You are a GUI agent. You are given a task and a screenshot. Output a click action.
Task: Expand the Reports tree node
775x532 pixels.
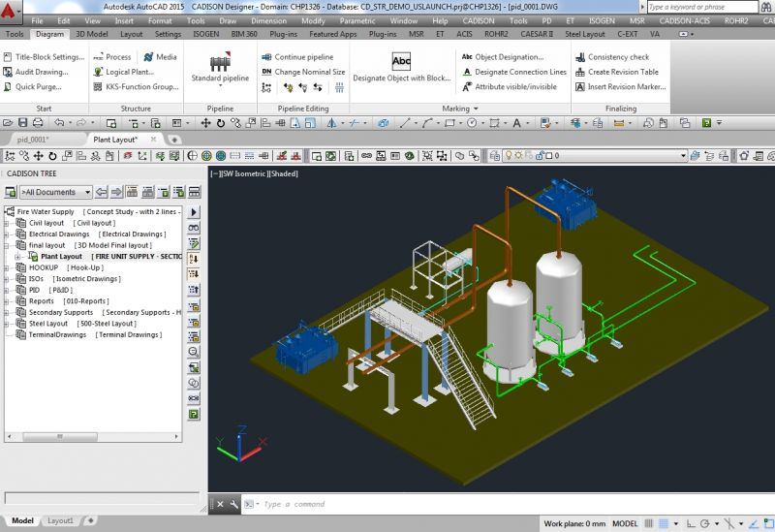pyautogui.click(x=7, y=301)
